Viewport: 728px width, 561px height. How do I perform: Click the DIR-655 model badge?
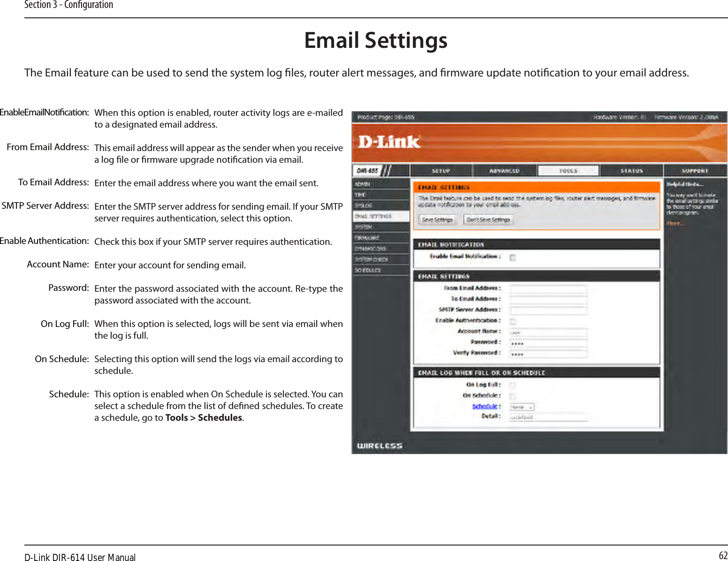point(367,171)
